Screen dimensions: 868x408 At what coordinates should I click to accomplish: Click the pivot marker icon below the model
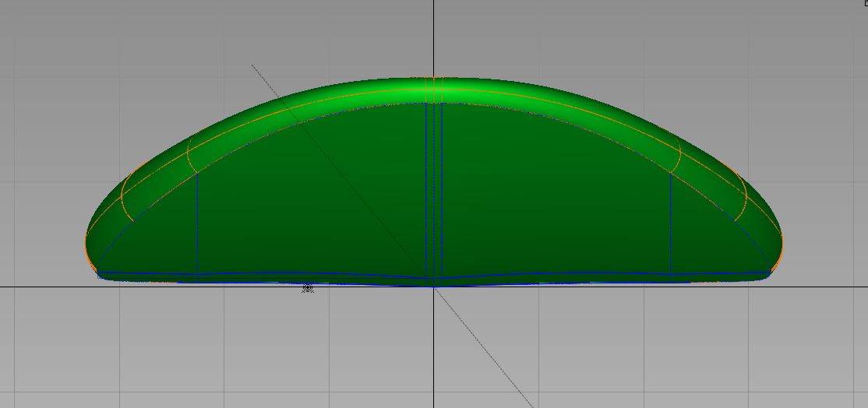pyautogui.click(x=308, y=288)
